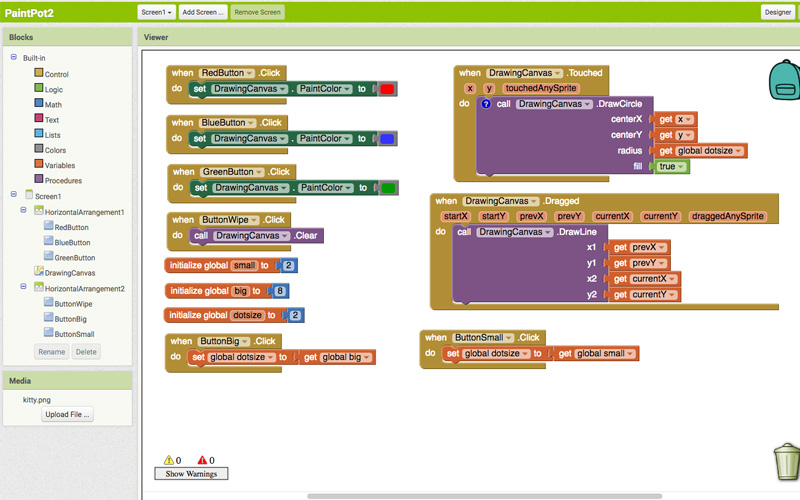The width and height of the screenshot is (800, 500).
Task: Open the Screen1 dropdown in top bar
Action: pyautogui.click(x=156, y=12)
